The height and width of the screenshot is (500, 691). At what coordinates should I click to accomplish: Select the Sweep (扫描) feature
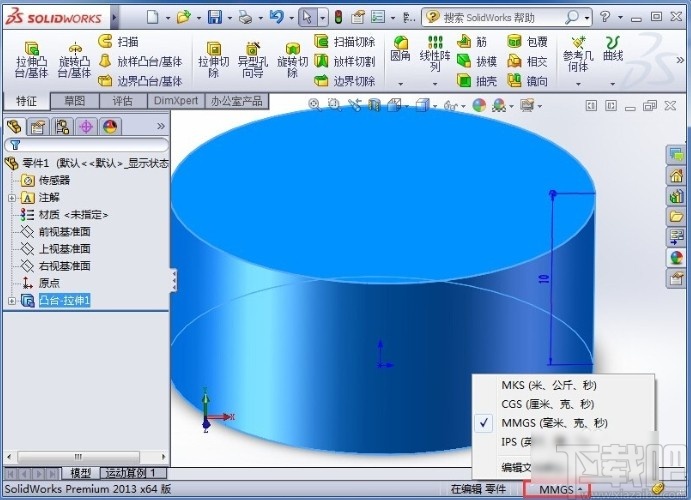(119, 42)
